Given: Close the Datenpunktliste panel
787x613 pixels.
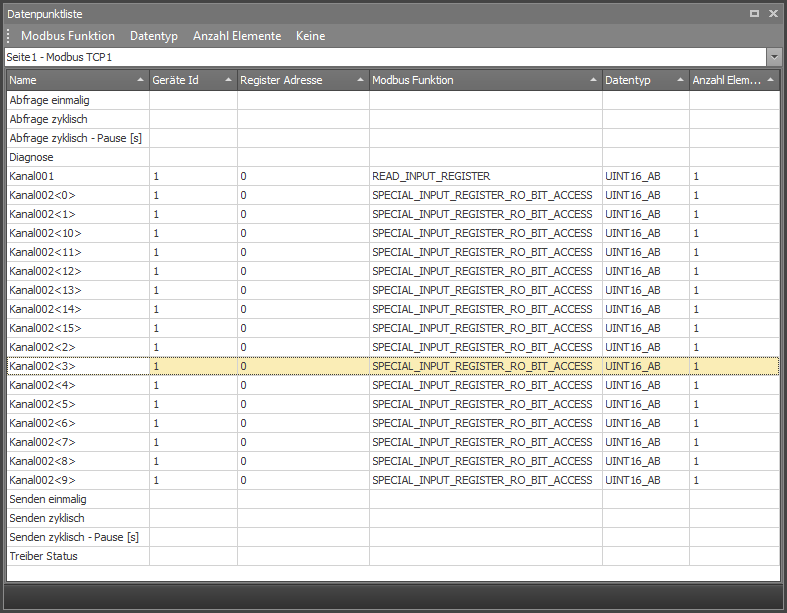Looking at the screenshot, I should click(x=773, y=14).
